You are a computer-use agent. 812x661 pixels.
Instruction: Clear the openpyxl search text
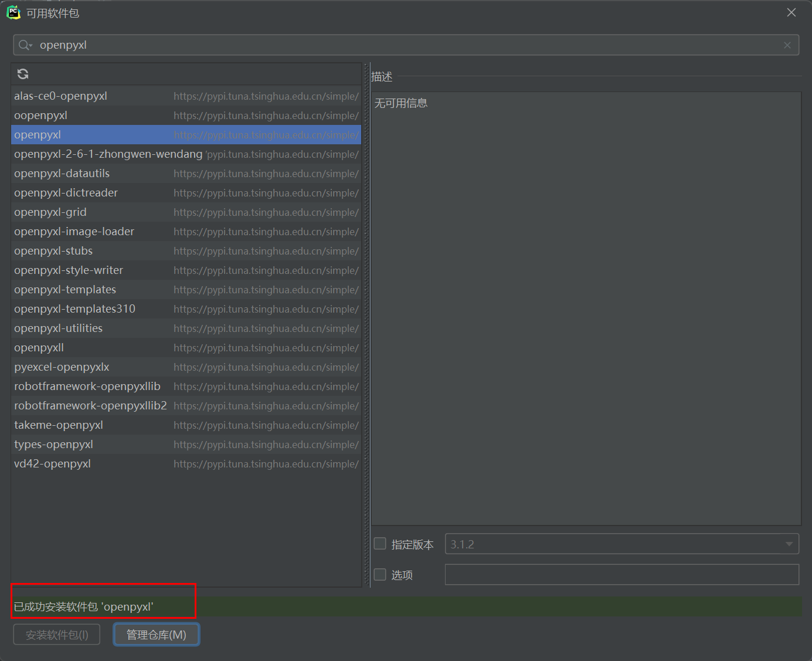coord(787,45)
